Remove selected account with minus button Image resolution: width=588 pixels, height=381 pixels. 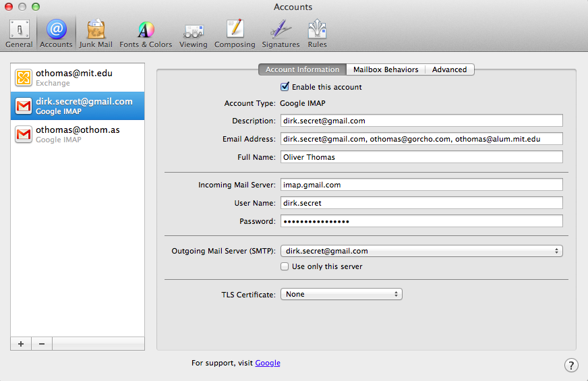pos(42,343)
